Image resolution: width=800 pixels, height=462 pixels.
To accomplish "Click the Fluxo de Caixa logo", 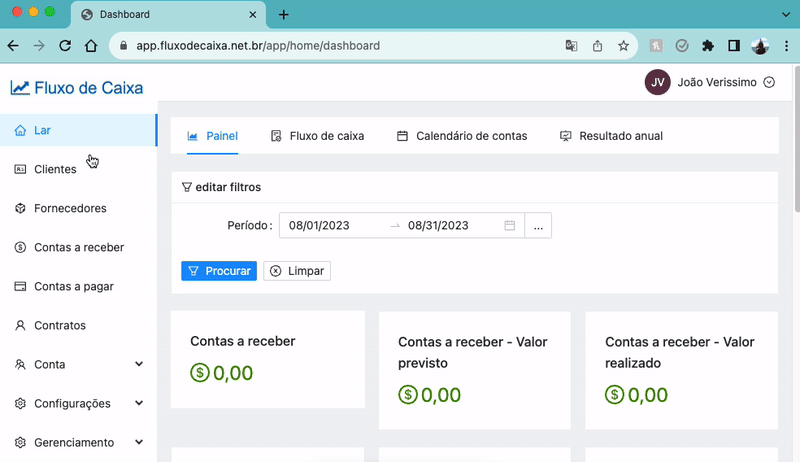I will coord(77,88).
